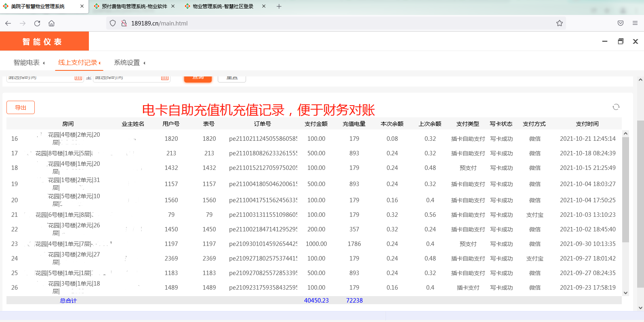Image resolution: width=644 pixels, height=322 pixels.
Task: Click the 房间 column header
Action: point(68,124)
